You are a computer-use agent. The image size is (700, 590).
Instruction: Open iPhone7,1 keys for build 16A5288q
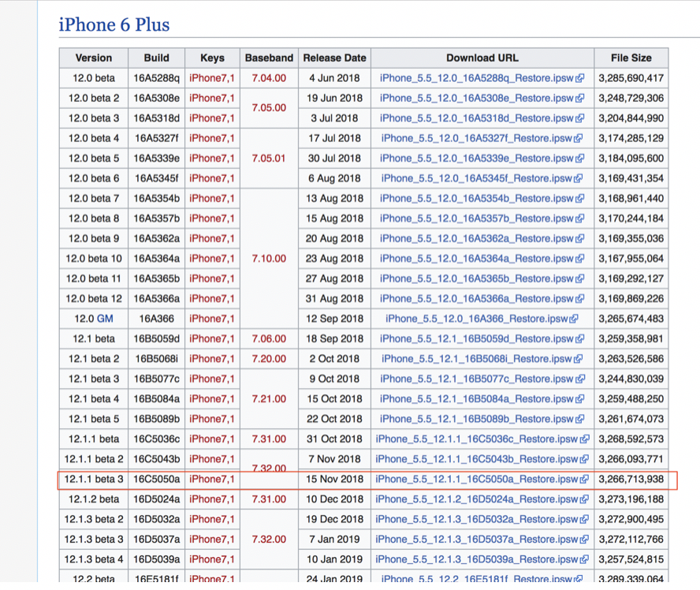[x=211, y=78]
